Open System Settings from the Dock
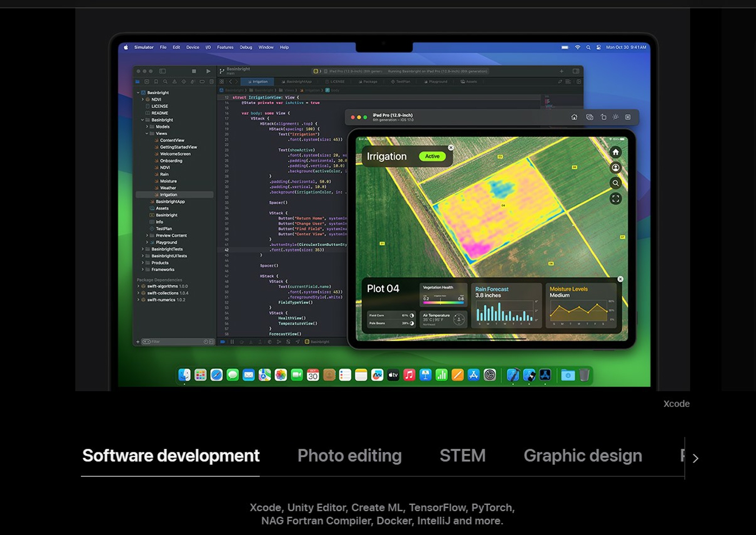Screen dimensions: 756x535 [x=490, y=374]
